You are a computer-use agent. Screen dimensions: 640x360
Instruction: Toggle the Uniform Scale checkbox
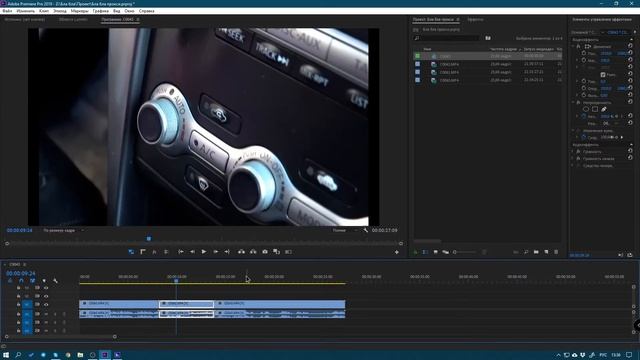[603, 75]
